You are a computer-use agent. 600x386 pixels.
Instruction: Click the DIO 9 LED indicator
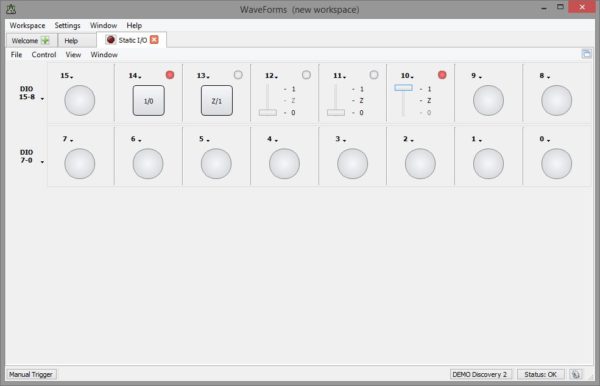click(488, 100)
